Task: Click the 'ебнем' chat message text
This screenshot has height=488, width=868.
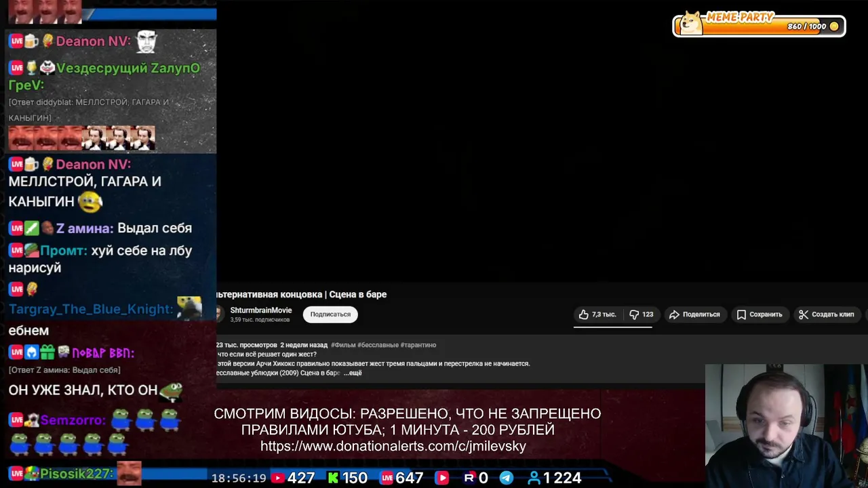Action: pos(28,331)
